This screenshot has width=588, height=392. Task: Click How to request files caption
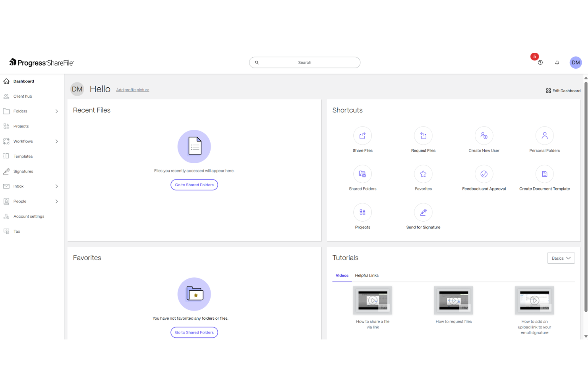(454, 322)
